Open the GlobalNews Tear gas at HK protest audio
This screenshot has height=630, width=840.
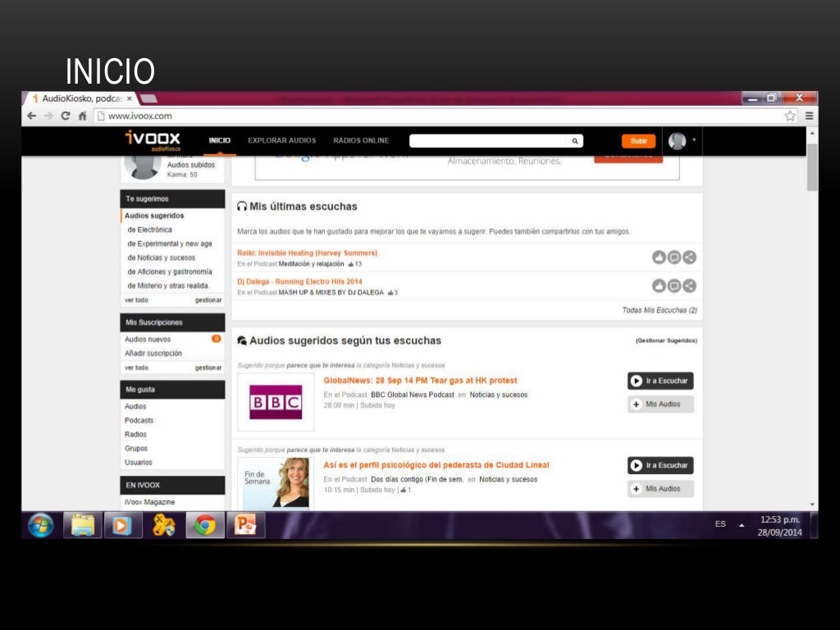point(420,381)
